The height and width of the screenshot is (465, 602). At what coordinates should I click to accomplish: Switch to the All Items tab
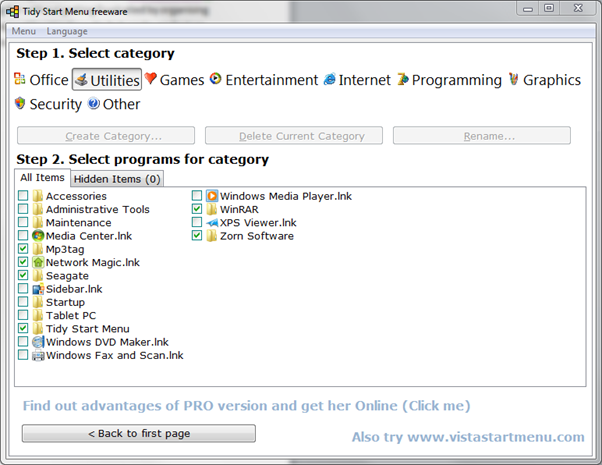(x=42, y=178)
